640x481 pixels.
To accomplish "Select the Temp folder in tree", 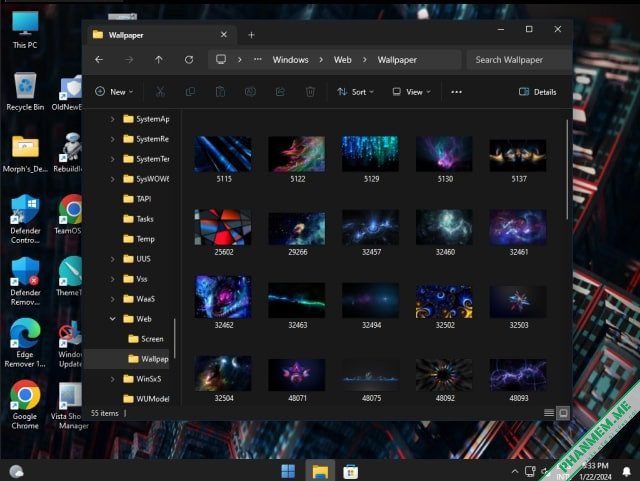I will (139, 239).
